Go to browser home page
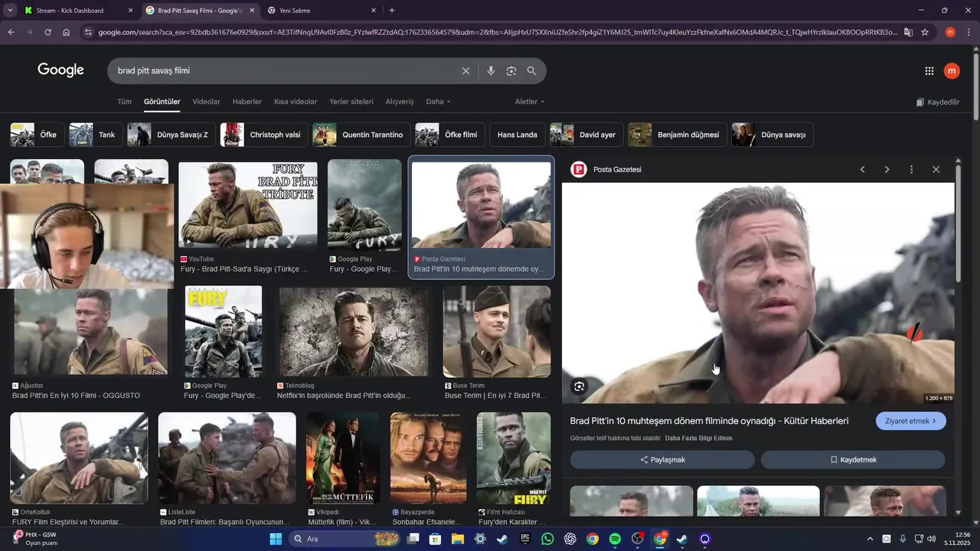This screenshot has height=551, width=980. 67,32
